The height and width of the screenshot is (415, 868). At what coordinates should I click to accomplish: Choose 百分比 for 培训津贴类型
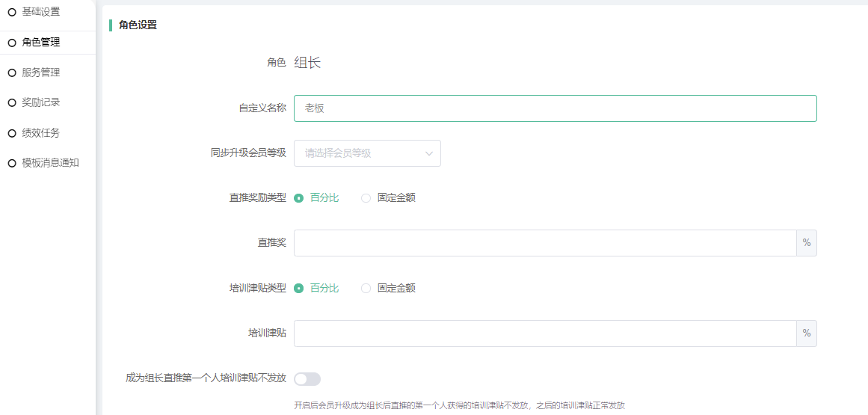[x=299, y=288]
